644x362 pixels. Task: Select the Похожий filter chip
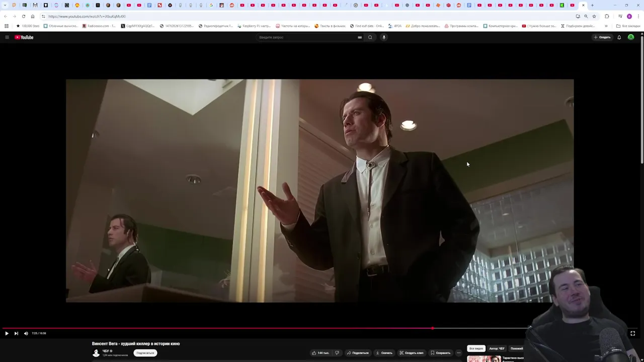pos(516,348)
